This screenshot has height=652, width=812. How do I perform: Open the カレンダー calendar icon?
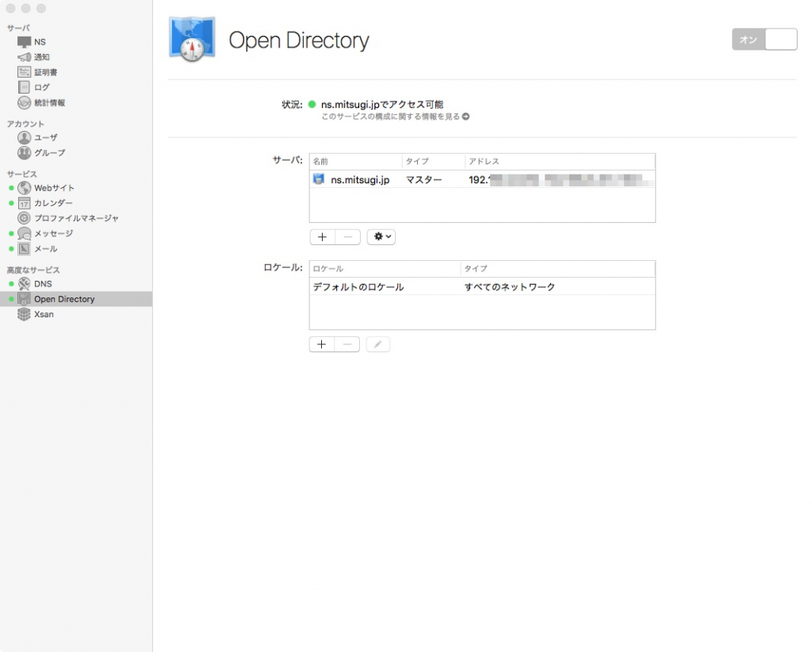[24, 203]
